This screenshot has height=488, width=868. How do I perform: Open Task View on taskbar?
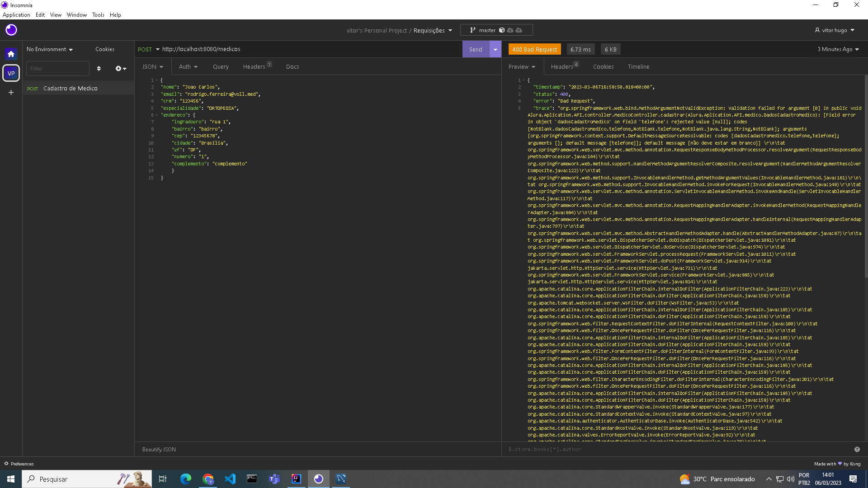[x=163, y=479]
